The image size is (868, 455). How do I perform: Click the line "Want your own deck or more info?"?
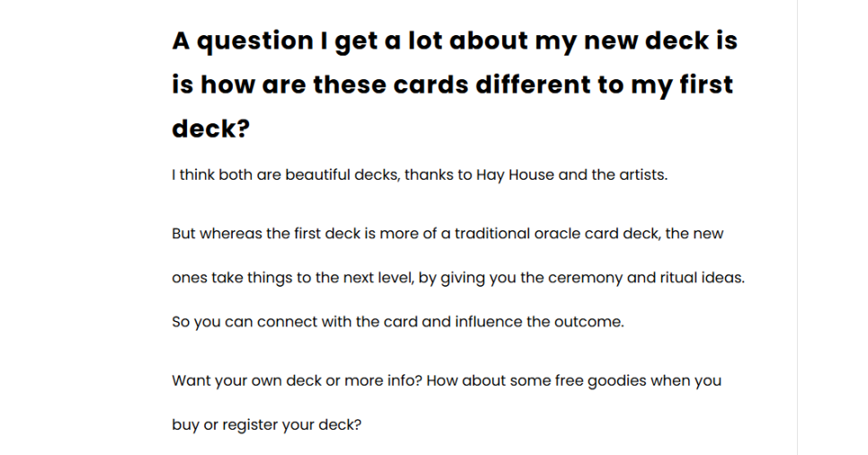point(297,380)
